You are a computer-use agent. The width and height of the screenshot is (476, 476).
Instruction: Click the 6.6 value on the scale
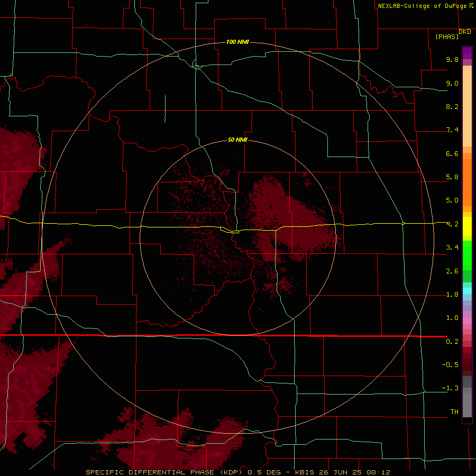tap(452, 153)
